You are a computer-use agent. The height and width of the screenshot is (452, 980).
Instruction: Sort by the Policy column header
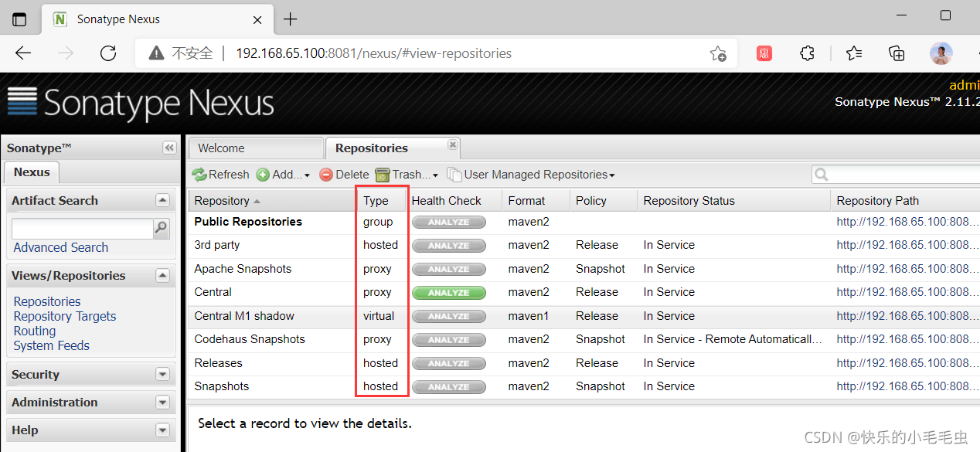point(603,201)
